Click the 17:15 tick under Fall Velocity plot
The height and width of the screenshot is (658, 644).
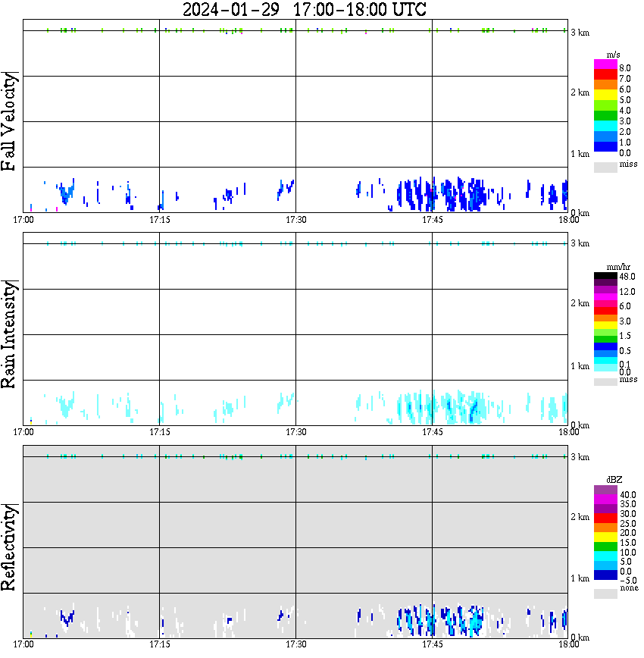pos(159,220)
